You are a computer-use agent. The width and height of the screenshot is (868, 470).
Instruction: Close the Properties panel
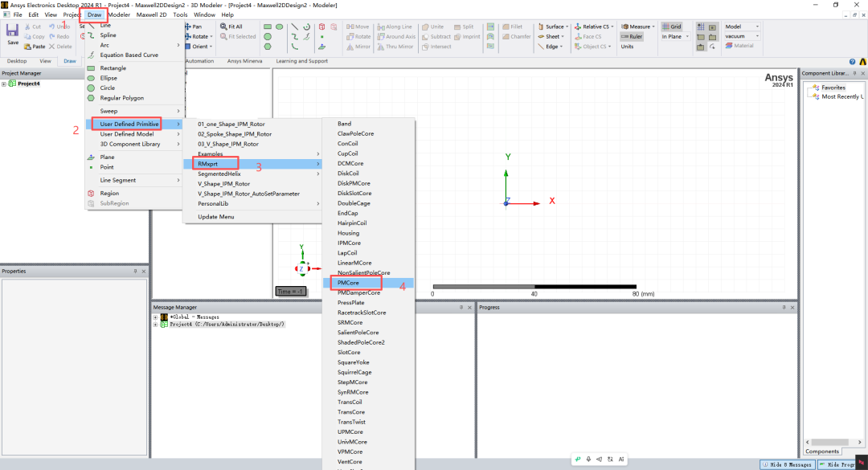point(144,272)
